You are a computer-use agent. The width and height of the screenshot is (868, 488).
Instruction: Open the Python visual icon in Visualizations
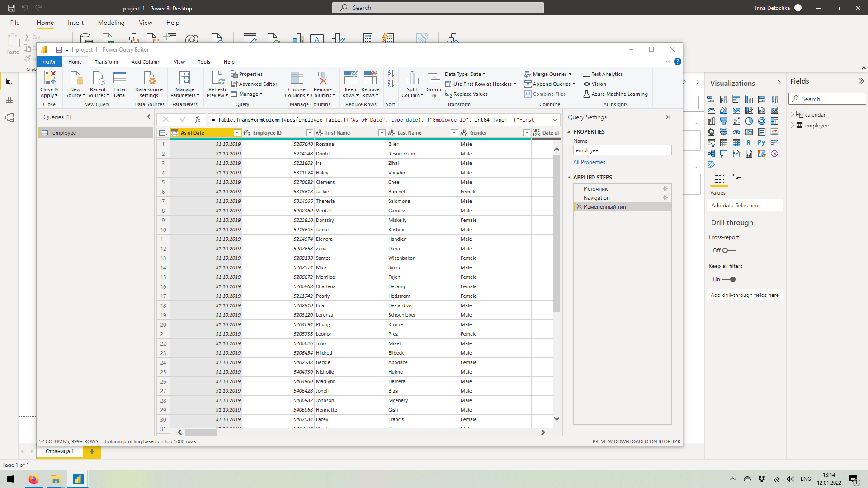click(x=762, y=143)
